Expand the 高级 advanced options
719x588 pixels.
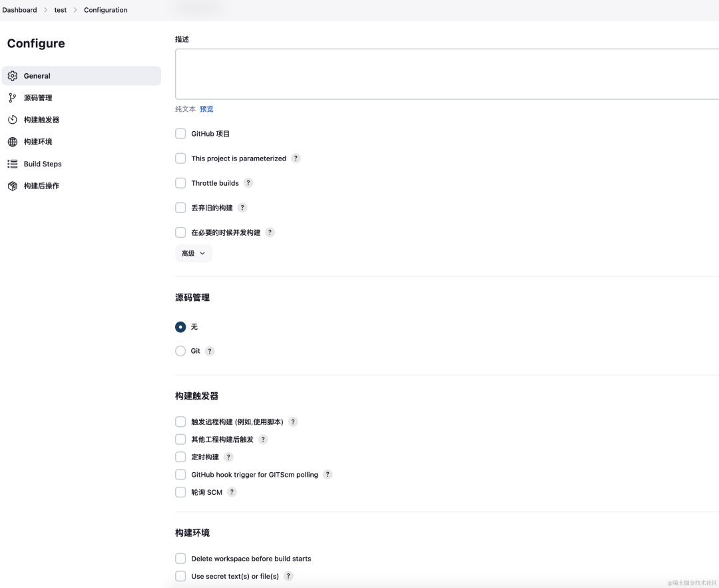(x=194, y=253)
